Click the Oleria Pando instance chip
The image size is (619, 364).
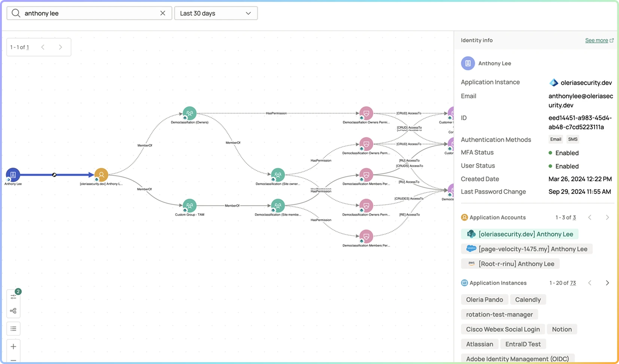point(485,300)
